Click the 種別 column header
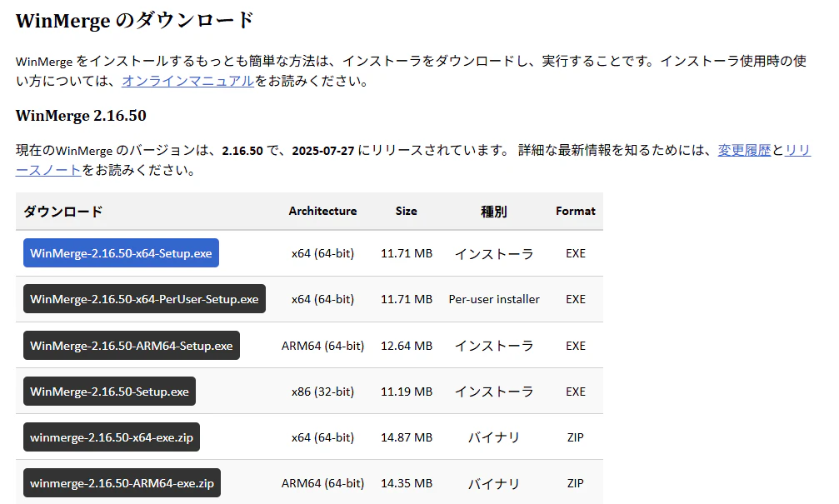Image resolution: width=839 pixels, height=504 pixels. 494,212
